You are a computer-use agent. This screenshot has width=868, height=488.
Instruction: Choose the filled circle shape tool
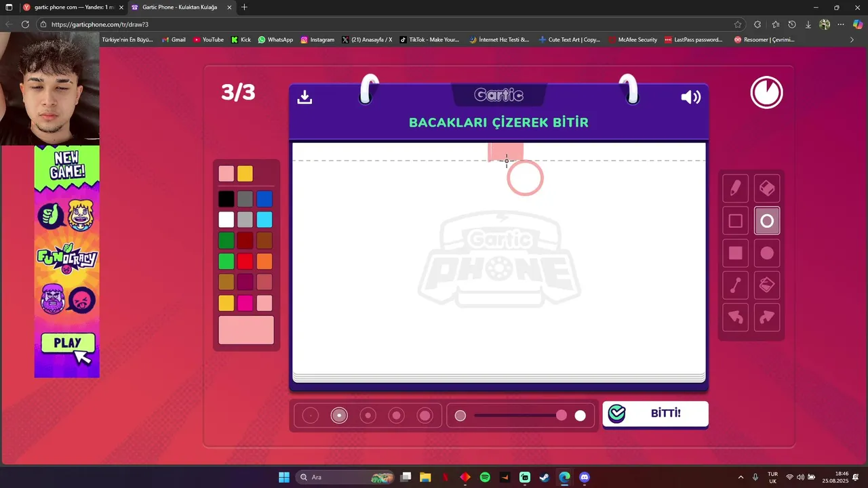[x=767, y=253]
